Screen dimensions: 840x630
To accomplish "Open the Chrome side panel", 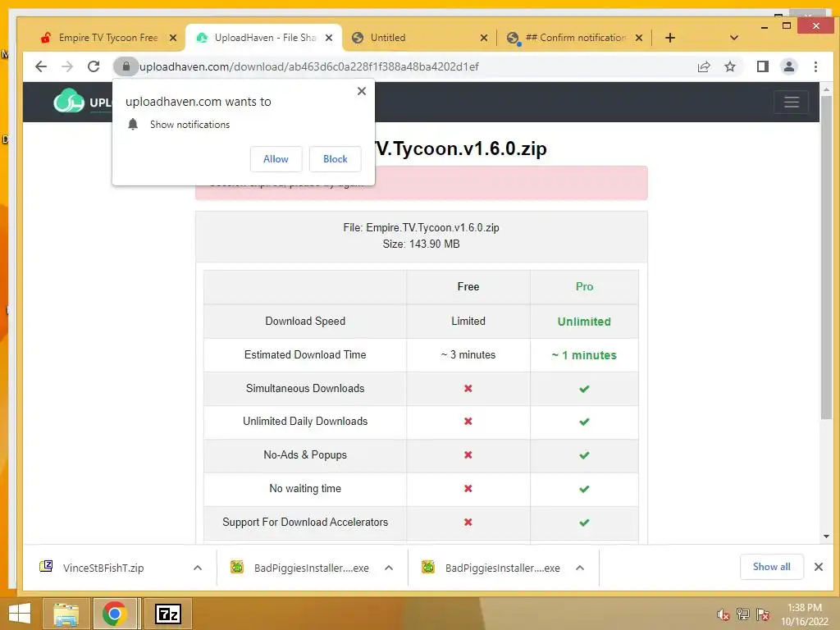I will 762,66.
